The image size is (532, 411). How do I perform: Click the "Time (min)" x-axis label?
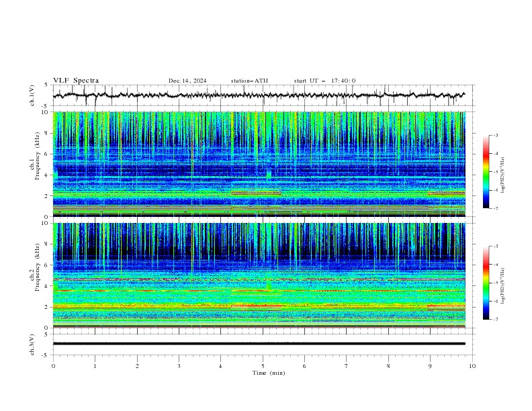coord(269,373)
